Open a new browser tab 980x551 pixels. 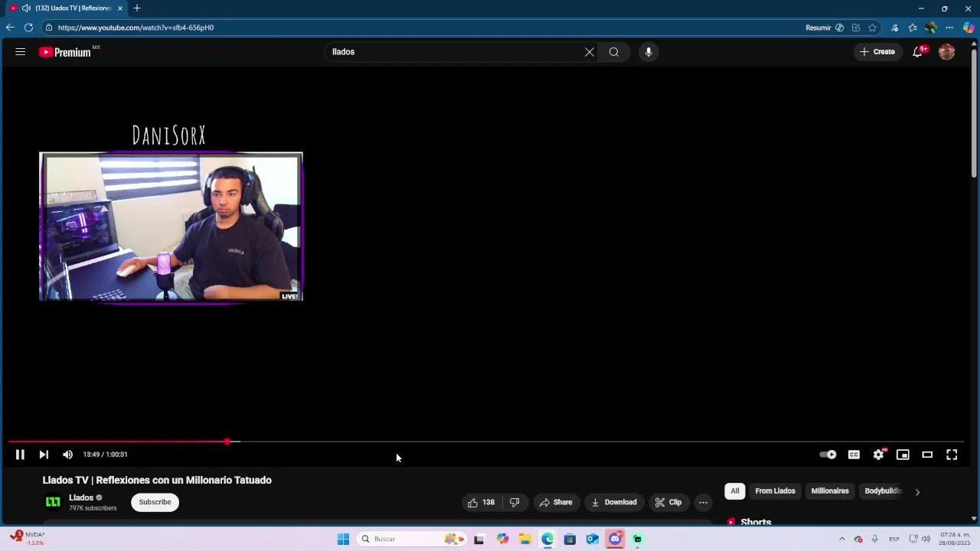click(x=137, y=8)
